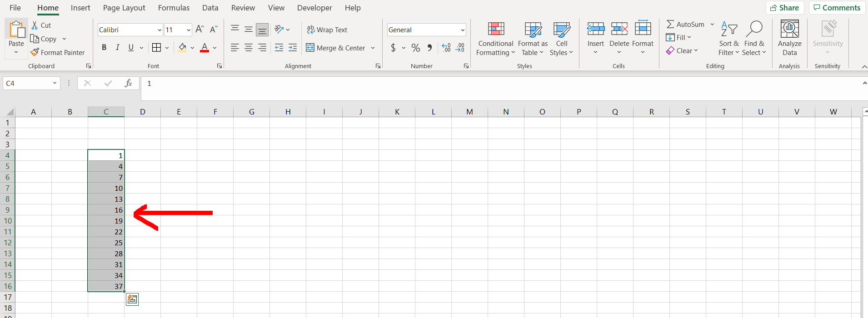Image resolution: width=868 pixels, height=318 pixels.
Task: Click the AutoSum sigma icon
Action: (x=670, y=24)
